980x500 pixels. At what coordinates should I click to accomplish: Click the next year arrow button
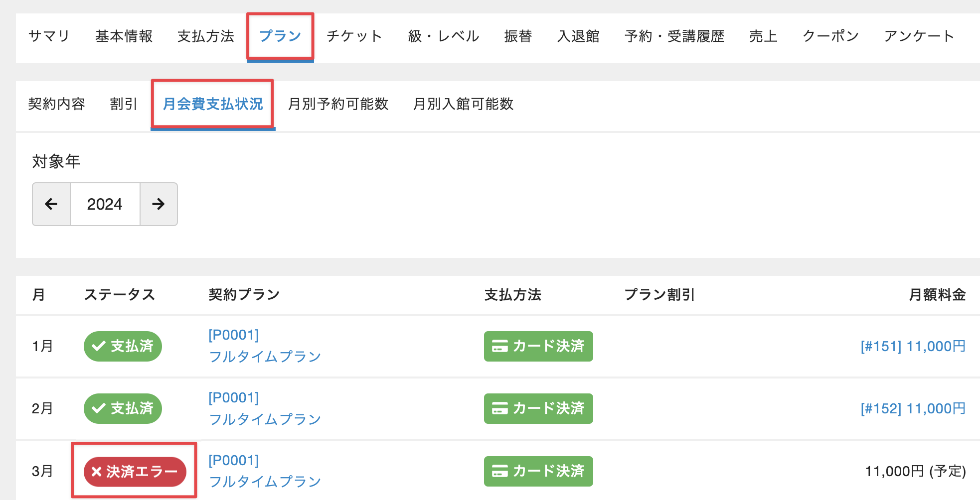click(159, 204)
